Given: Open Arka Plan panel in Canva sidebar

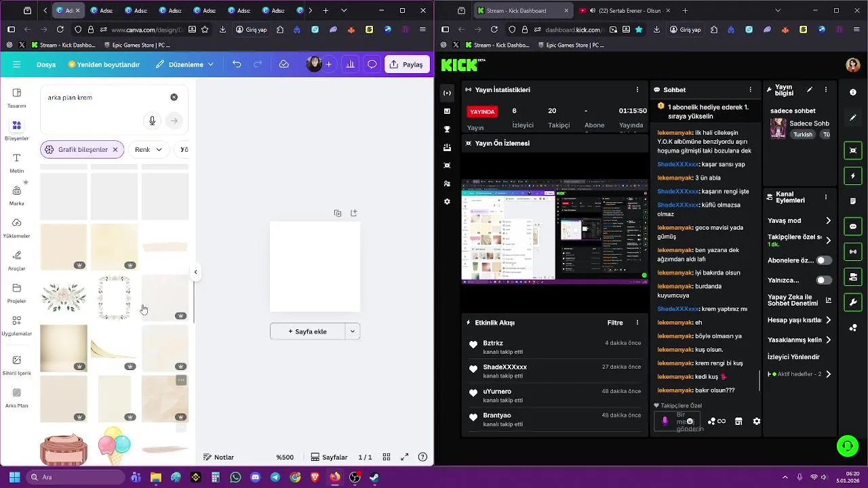Looking at the screenshot, I should pos(17,397).
